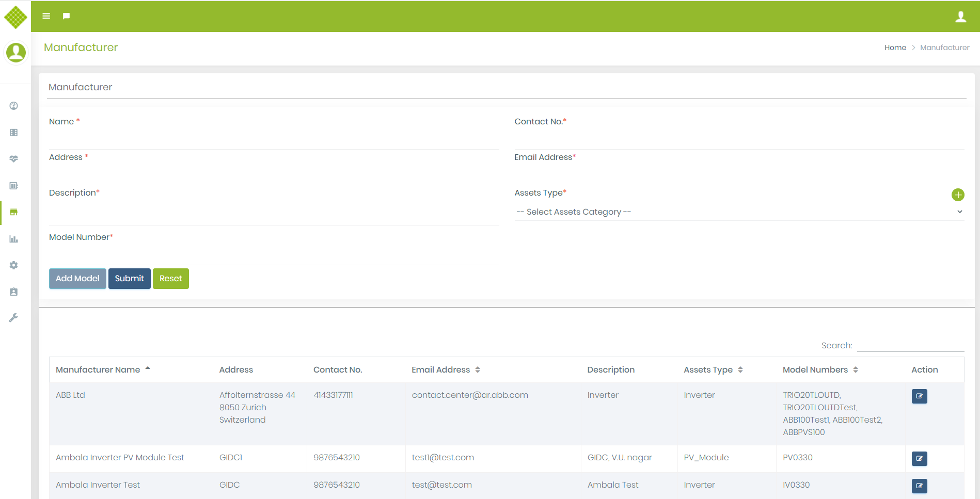Click the chevron on Assets Category selector
The height and width of the screenshot is (499, 980).
tap(959, 212)
